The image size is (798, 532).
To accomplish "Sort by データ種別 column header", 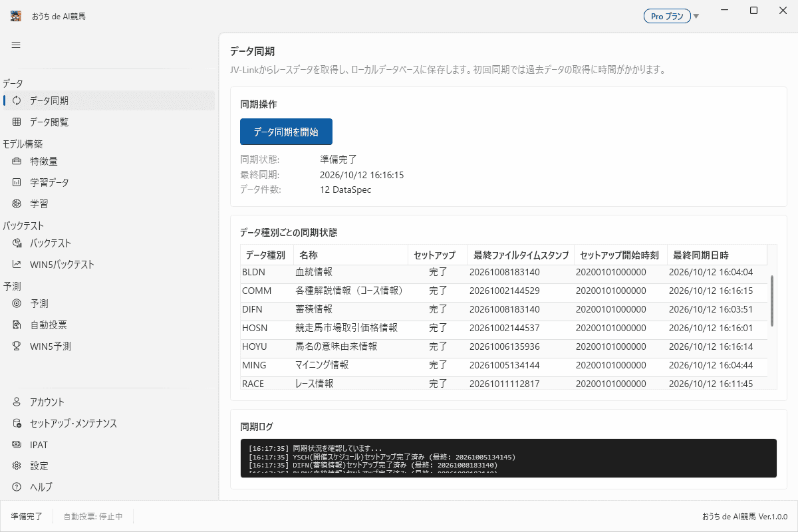I will point(267,255).
